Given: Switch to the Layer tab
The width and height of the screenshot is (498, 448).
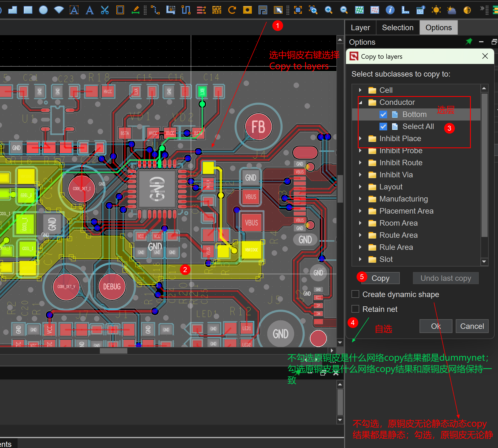Looking at the screenshot, I should tap(360, 28).
